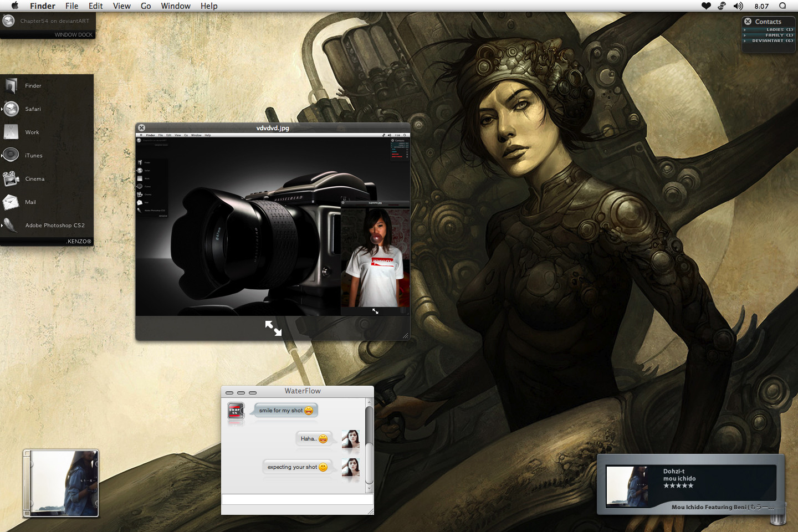The width and height of the screenshot is (798, 532).
Task: Open the File menu
Action: tap(72, 6)
